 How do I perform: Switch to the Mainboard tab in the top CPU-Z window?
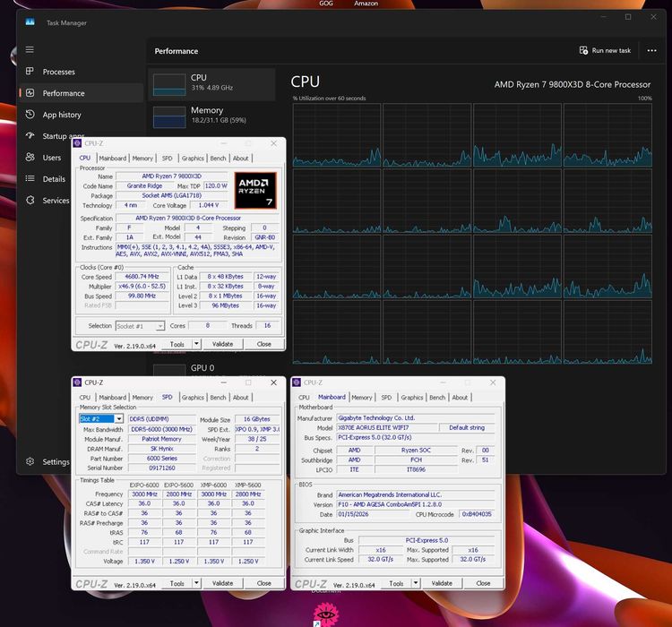(113, 159)
